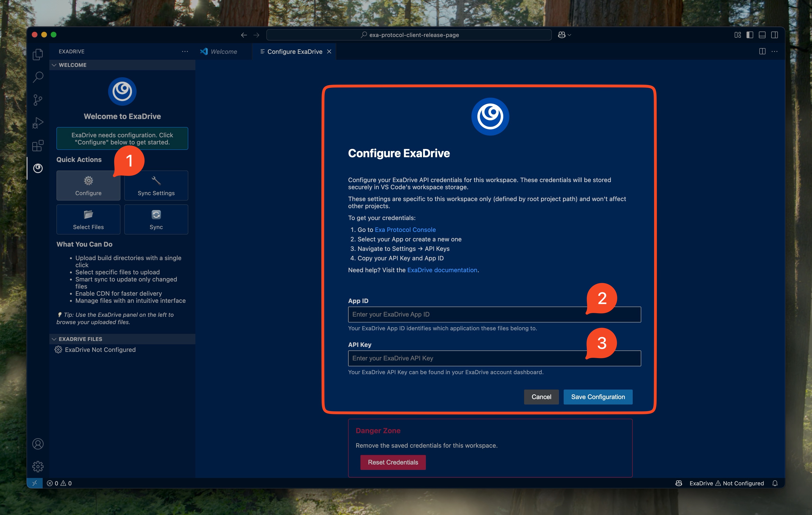Open the ExaDrive documentation link
The width and height of the screenshot is (812, 515).
tap(442, 270)
